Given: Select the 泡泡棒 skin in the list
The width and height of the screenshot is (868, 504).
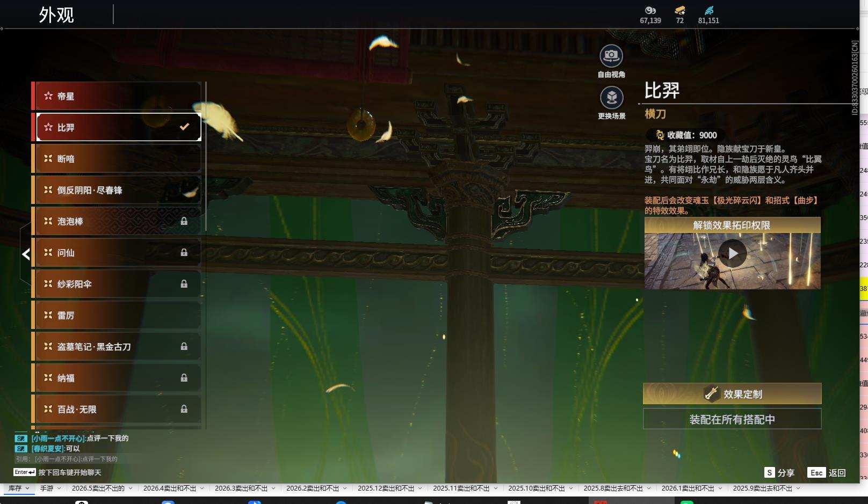Looking at the screenshot, I should click(x=117, y=221).
